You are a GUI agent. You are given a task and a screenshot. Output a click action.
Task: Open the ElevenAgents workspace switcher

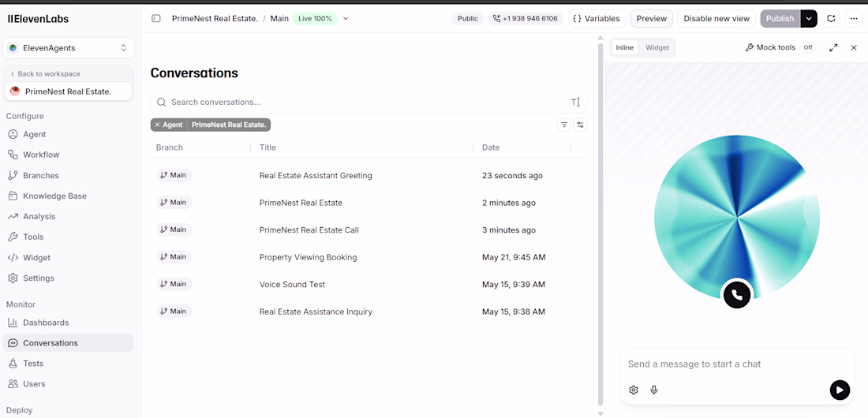click(x=69, y=48)
